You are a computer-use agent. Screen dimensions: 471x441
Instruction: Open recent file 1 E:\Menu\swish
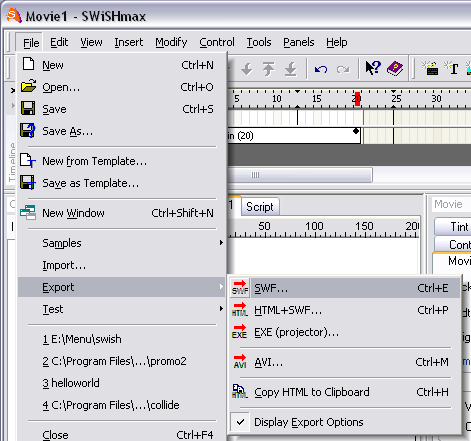tap(122, 339)
